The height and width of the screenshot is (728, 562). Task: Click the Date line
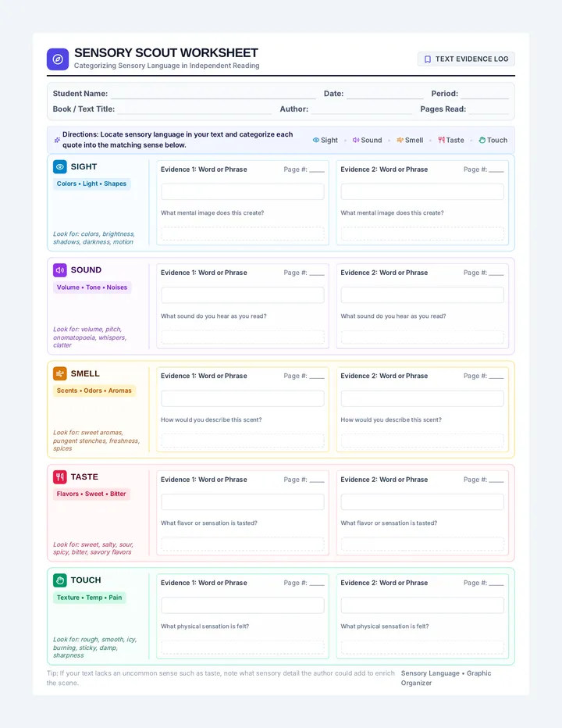tap(385, 95)
